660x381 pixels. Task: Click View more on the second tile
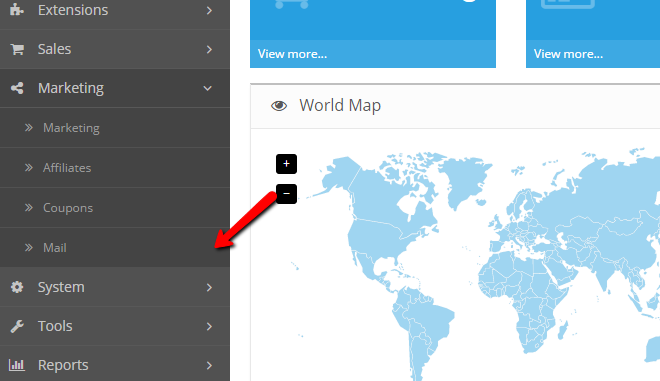tap(568, 54)
